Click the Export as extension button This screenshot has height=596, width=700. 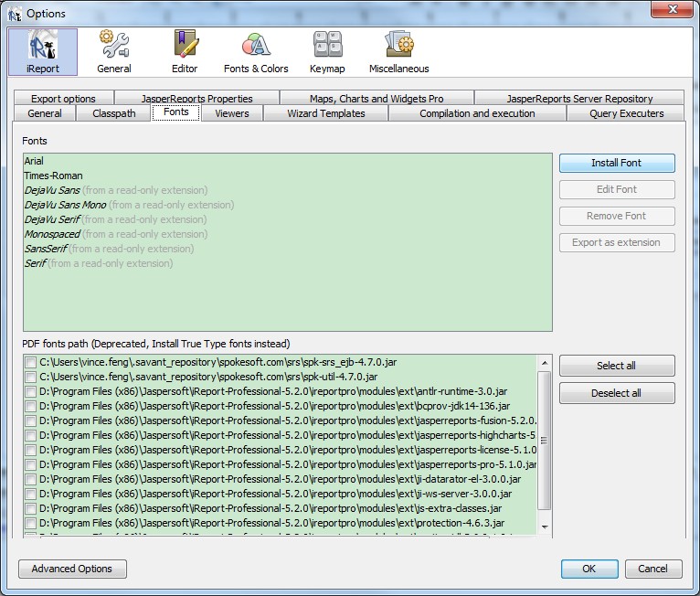click(617, 242)
